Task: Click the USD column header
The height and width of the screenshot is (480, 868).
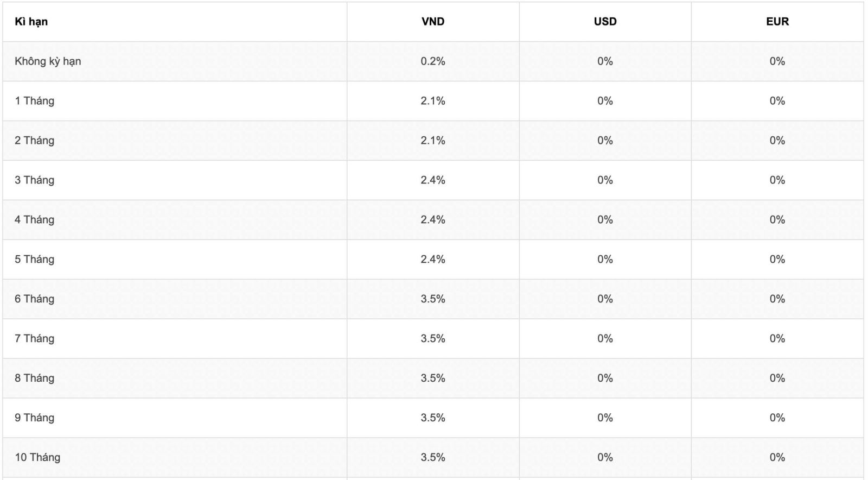Action: [x=605, y=22]
